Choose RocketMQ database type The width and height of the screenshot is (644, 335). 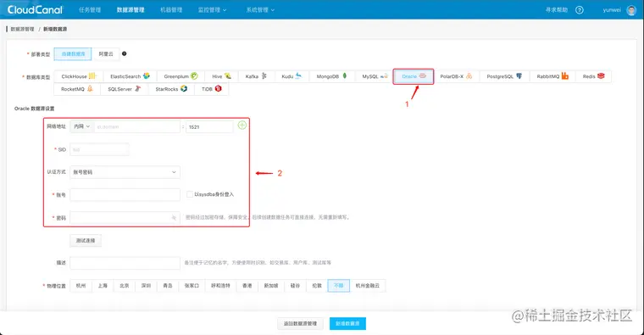point(77,89)
